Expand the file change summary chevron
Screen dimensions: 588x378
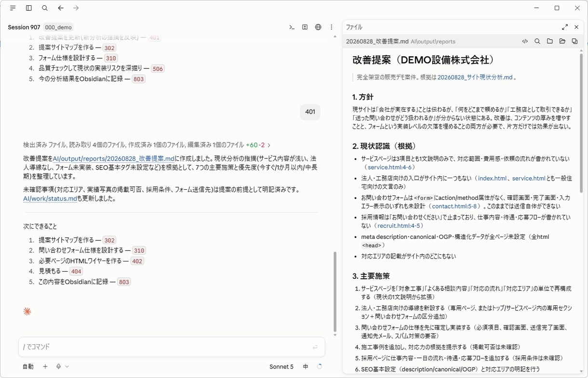pos(269,145)
